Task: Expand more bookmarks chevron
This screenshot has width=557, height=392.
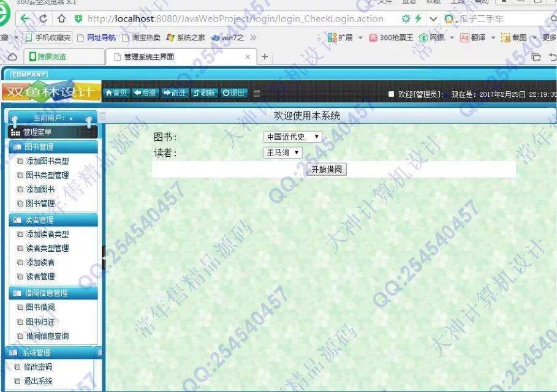Action: click(x=253, y=37)
